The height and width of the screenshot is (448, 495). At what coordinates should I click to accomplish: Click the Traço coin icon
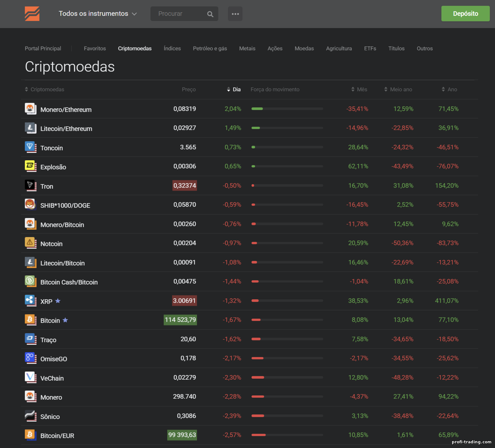point(31,339)
